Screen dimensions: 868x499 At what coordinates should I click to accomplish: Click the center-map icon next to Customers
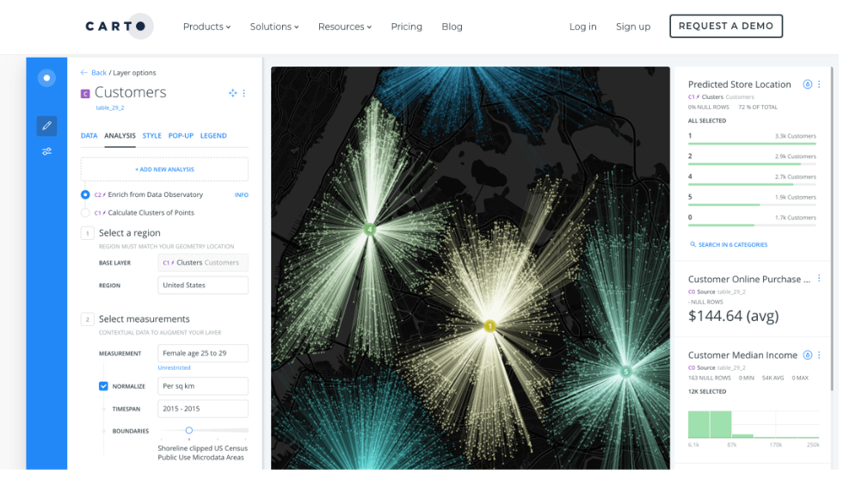click(232, 93)
